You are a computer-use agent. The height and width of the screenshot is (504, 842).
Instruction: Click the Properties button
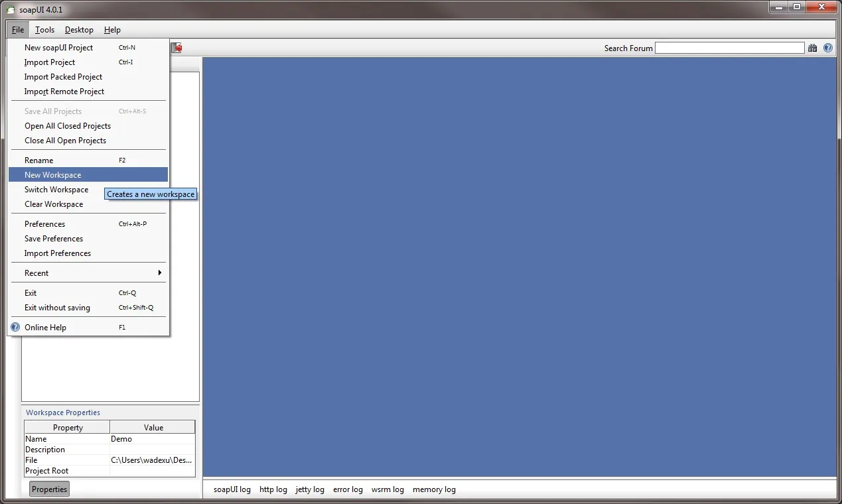click(50, 489)
